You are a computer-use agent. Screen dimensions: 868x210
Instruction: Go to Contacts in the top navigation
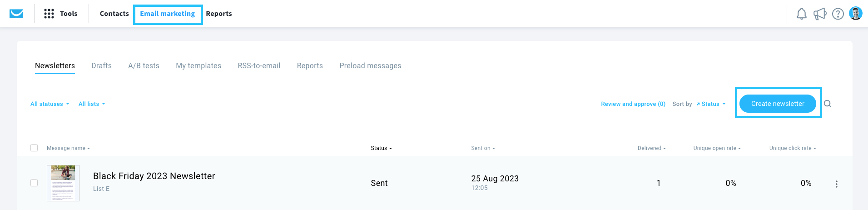[114, 14]
